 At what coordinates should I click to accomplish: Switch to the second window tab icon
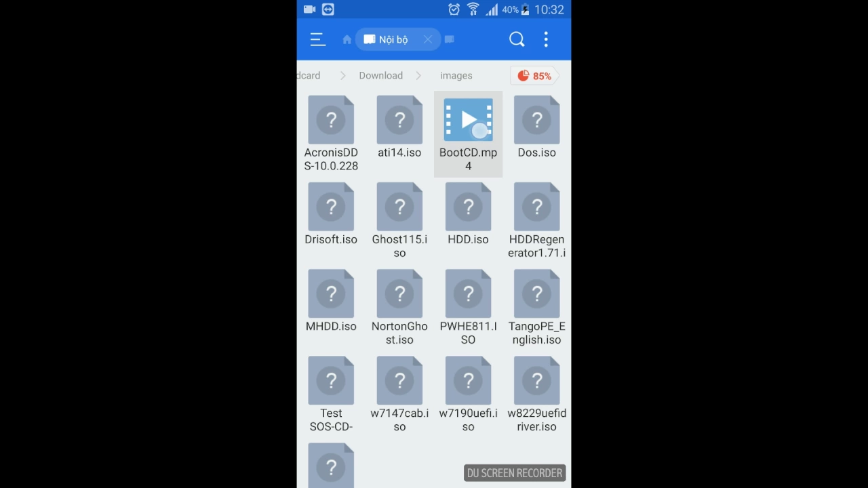[x=449, y=39]
